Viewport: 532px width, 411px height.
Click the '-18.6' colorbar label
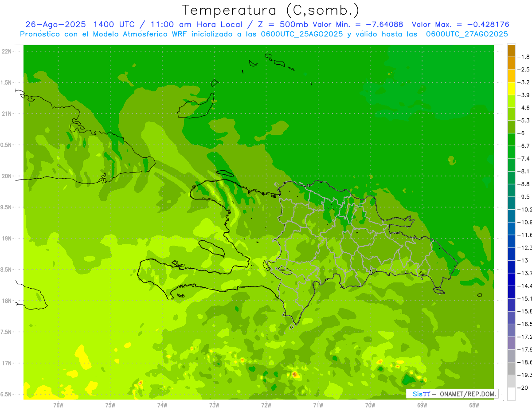[525, 362]
